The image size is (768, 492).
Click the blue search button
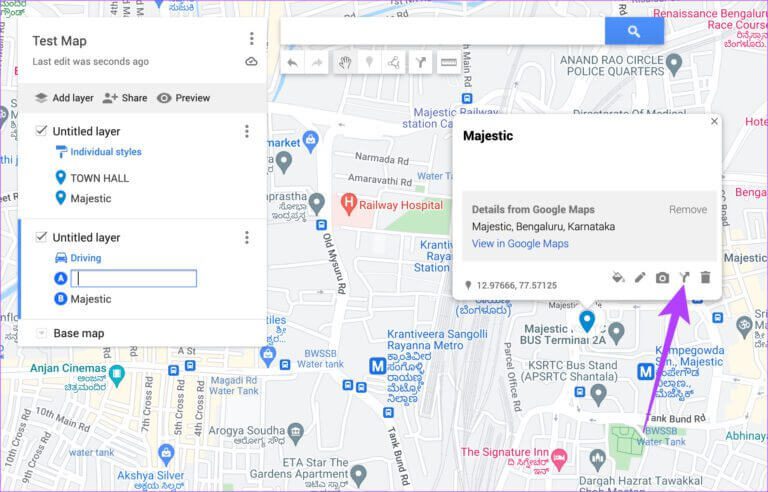[x=634, y=31]
